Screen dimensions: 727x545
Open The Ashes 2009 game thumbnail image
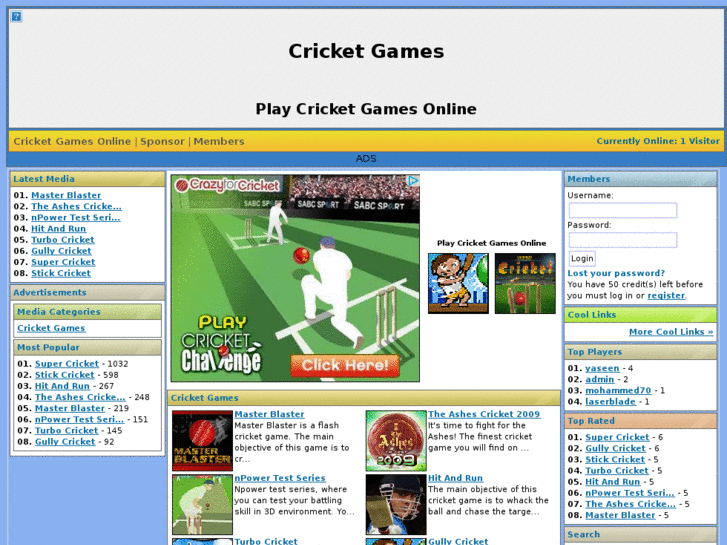tap(396, 441)
